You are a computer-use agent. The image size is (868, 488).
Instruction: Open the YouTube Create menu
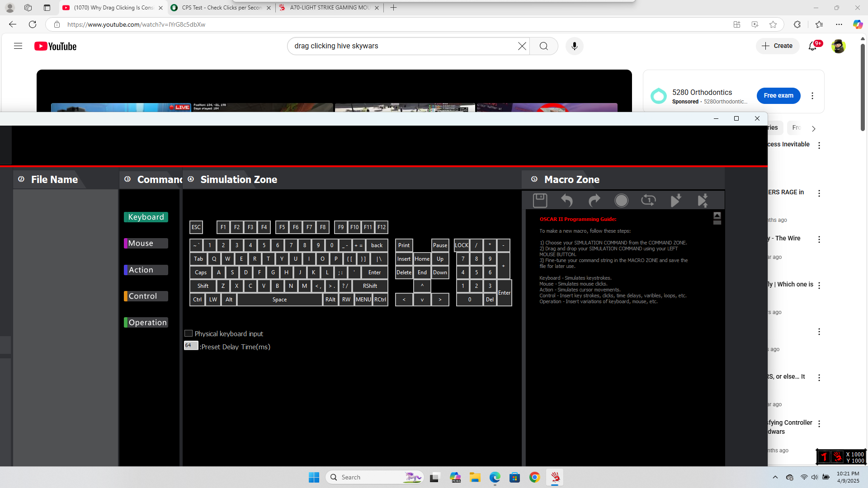[777, 46]
